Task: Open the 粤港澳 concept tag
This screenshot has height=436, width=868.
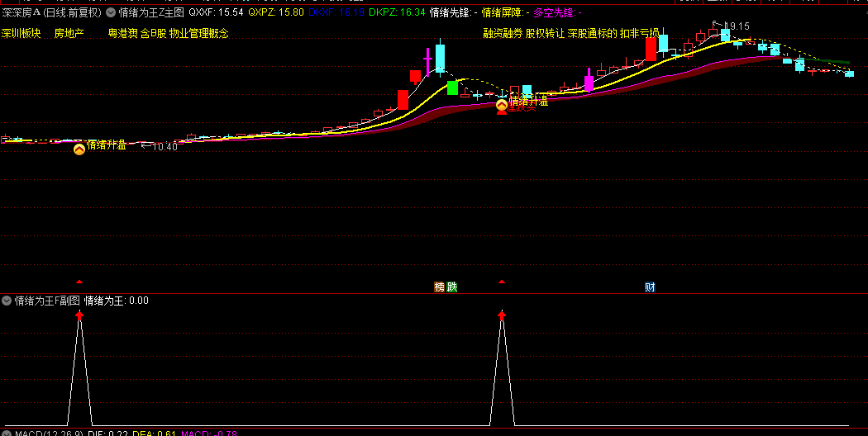Action: click(x=123, y=34)
